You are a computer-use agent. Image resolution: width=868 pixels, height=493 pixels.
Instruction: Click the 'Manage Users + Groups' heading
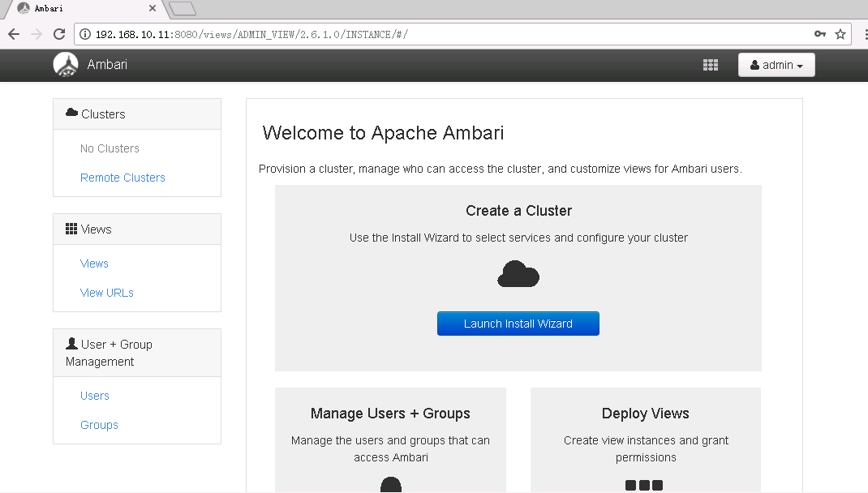[390, 414]
